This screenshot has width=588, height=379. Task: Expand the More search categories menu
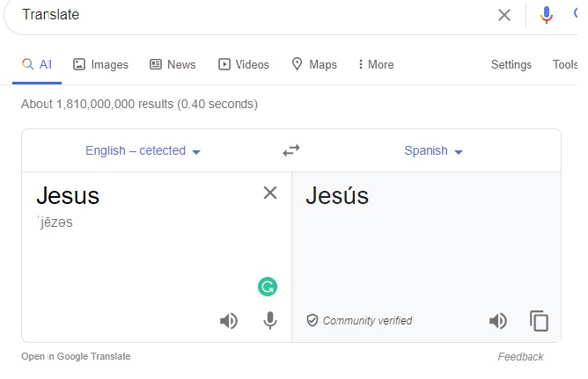[x=376, y=64]
